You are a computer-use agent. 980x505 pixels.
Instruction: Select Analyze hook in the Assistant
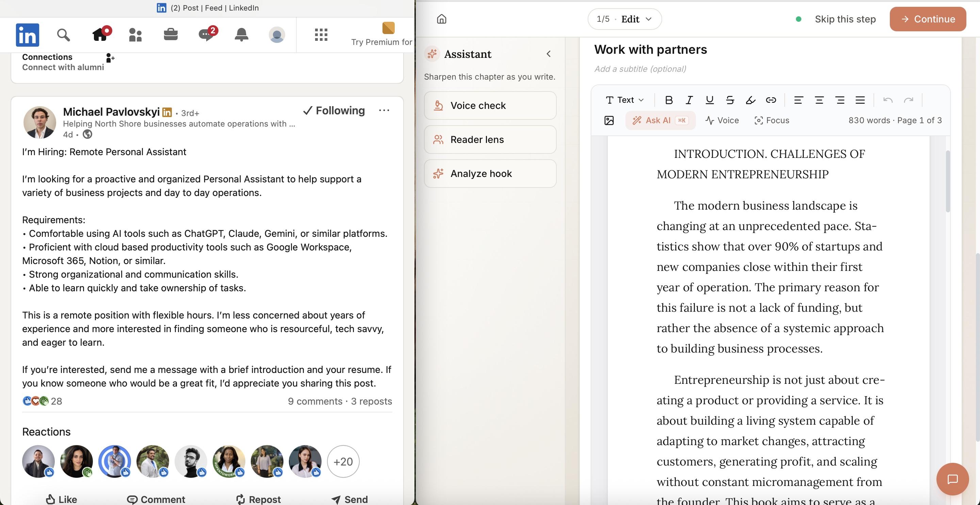point(490,174)
